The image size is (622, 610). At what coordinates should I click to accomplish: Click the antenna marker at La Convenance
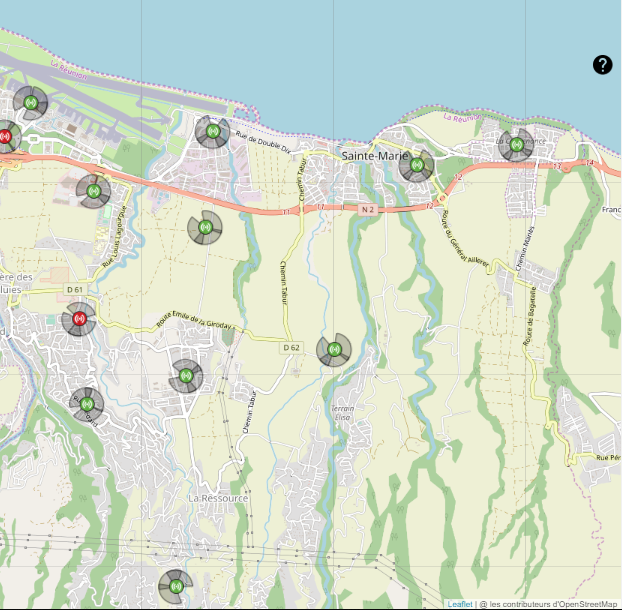(516, 145)
